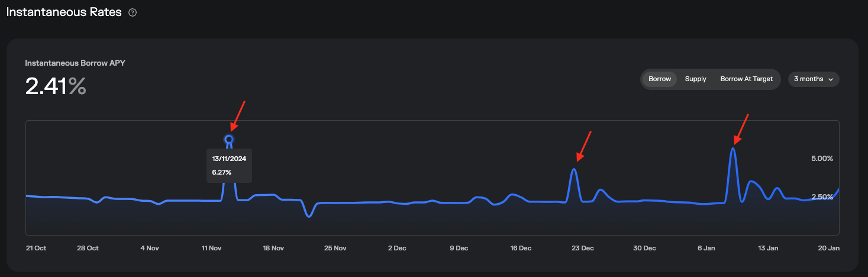Click the 2.50% y-axis label
Screen dimensions: 868x277
[821, 197]
